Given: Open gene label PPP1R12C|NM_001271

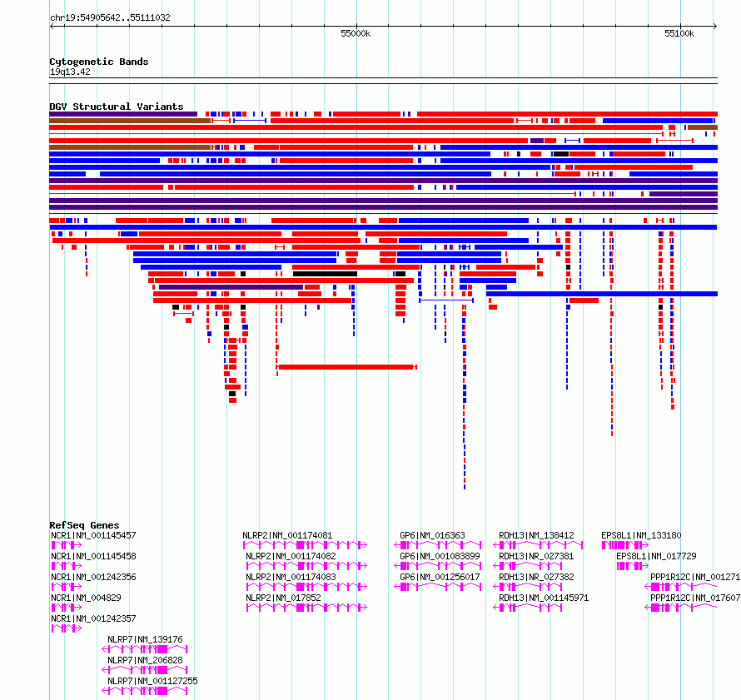Looking at the screenshot, I should tap(695, 577).
